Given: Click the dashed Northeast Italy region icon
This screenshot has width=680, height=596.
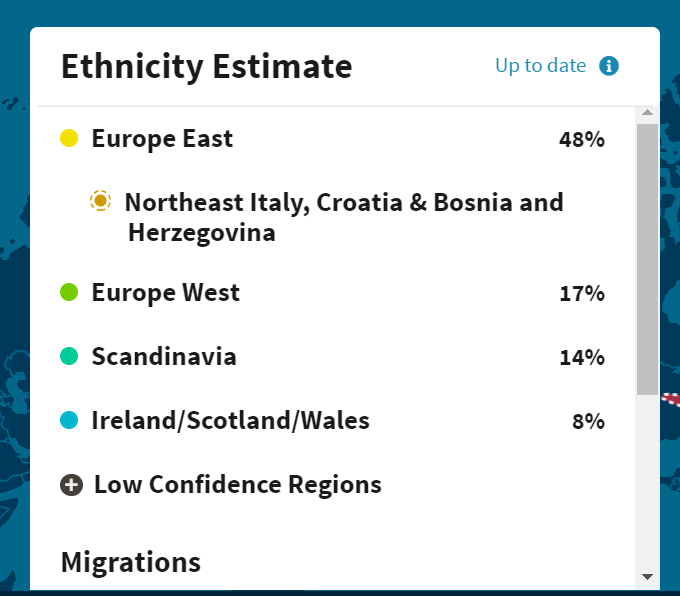Looking at the screenshot, I should click(100, 201).
